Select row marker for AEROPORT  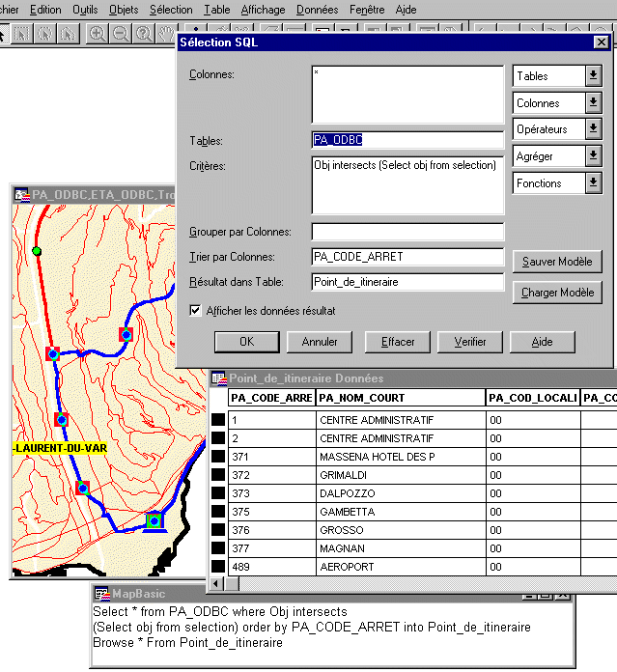[x=218, y=567]
